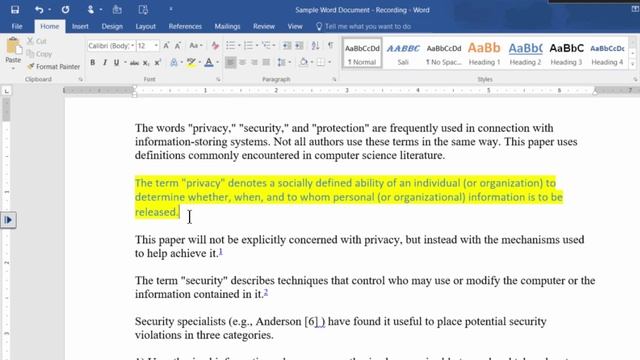Image resolution: width=640 pixels, height=360 pixels.
Task: Apply the Heading 2 style
Action: pos(525,53)
